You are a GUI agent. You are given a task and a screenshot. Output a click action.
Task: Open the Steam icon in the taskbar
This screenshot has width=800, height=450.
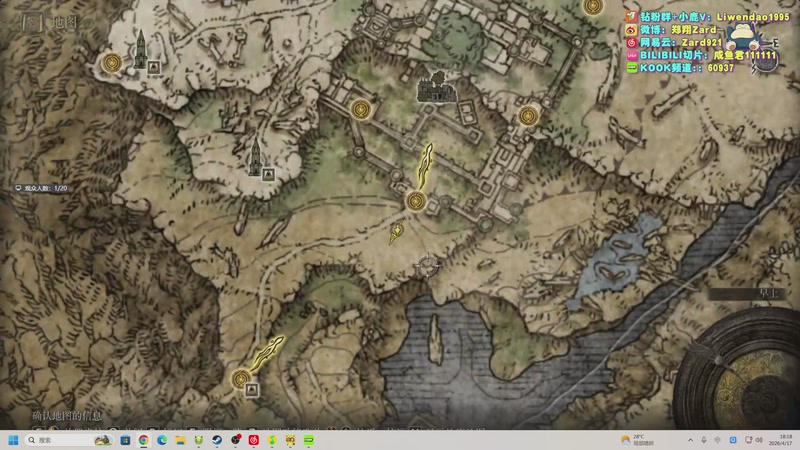[217, 440]
